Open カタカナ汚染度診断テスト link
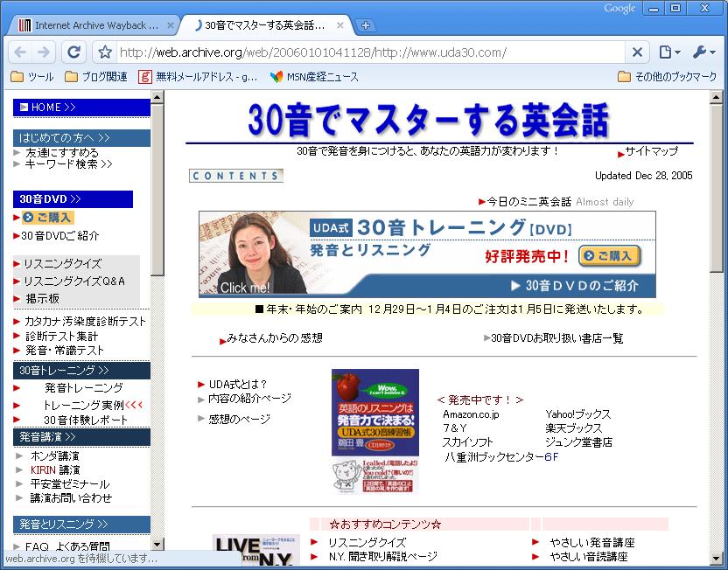Screen dimensions: 728x570 [x=86, y=321]
